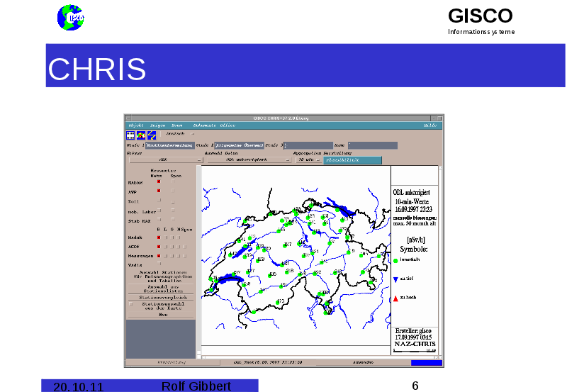Enable the Stationsauswahl aus der Karte checkbox
The height and width of the screenshot is (392, 567).
coord(130,305)
